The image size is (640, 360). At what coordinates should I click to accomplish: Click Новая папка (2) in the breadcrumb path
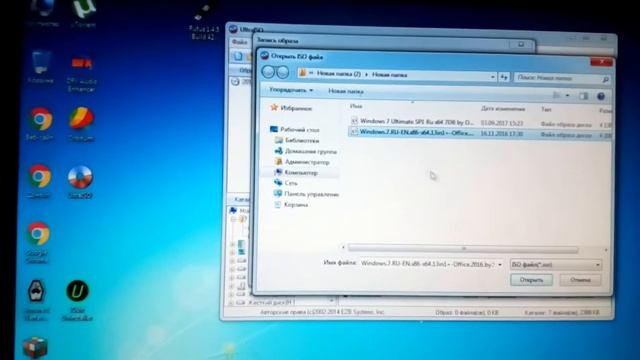point(338,74)
